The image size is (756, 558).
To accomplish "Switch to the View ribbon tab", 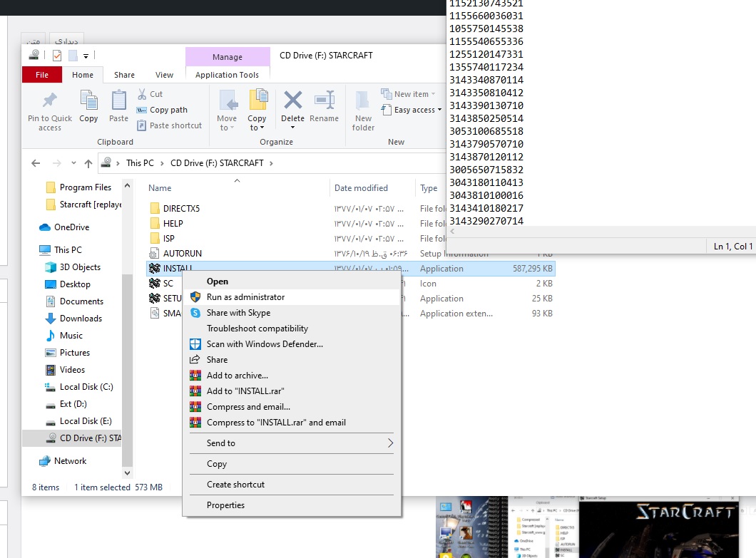I will [164, 75].
